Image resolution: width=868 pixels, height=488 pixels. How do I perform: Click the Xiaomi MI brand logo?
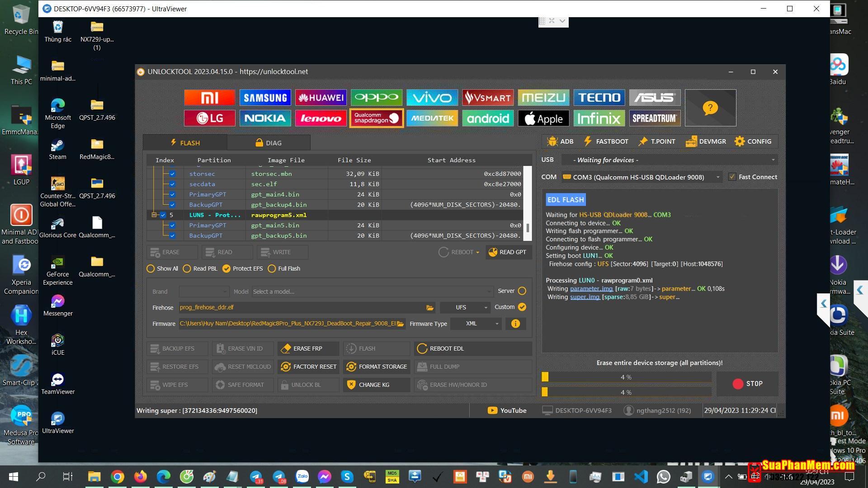[209, 98]
